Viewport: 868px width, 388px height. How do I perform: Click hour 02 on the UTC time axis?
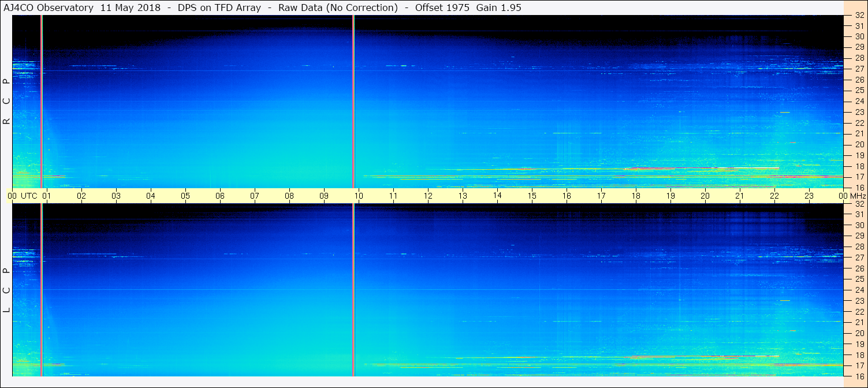(81, 196)
